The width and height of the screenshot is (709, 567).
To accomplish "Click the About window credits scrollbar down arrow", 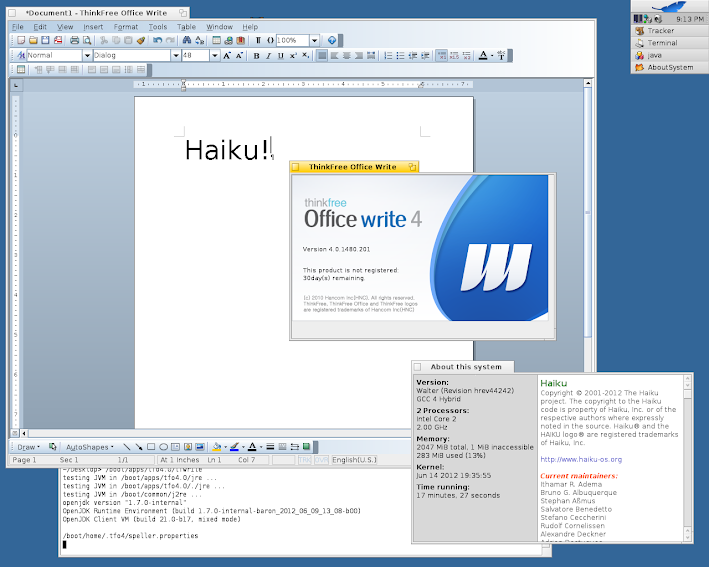I will tap(688, 537).
